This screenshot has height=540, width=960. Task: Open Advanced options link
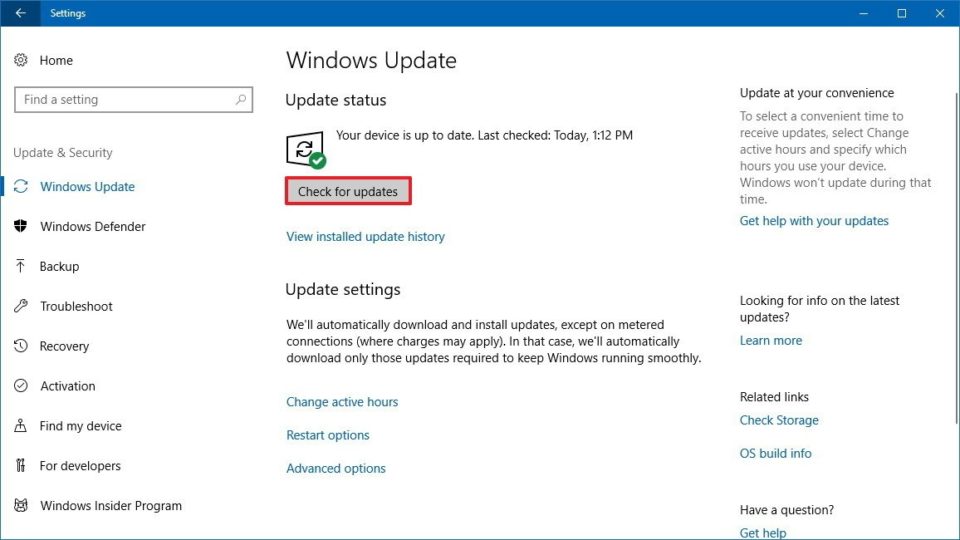(336, 468)
